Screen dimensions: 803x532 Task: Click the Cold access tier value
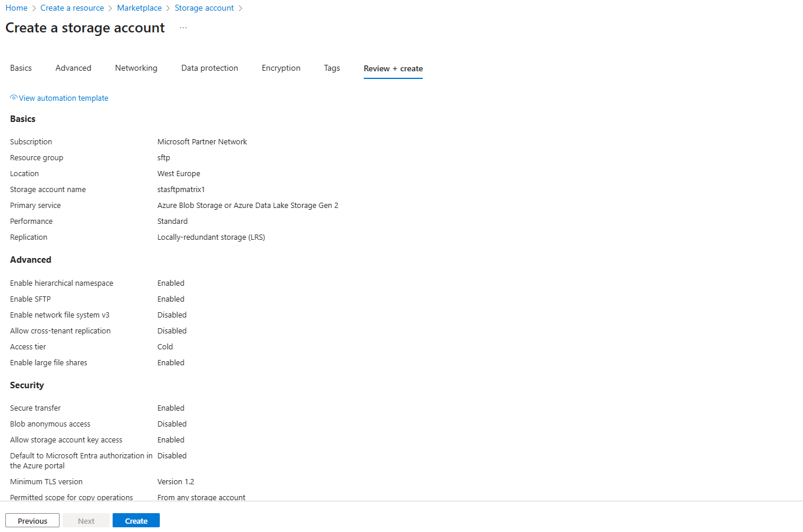coord(165,347)
